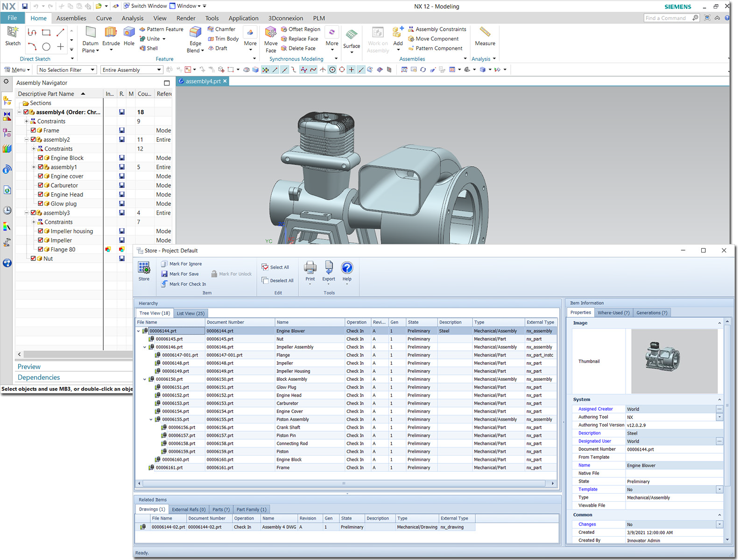
Task: Select the Chamfer tool
Action: point(223,29)
